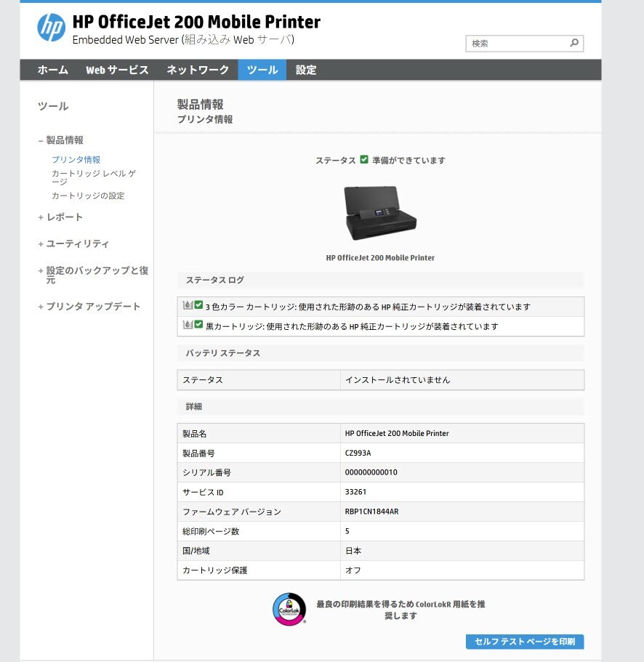
Task: Expand the ユーティリティ sidebar section
Action: [x=73, y=243]
